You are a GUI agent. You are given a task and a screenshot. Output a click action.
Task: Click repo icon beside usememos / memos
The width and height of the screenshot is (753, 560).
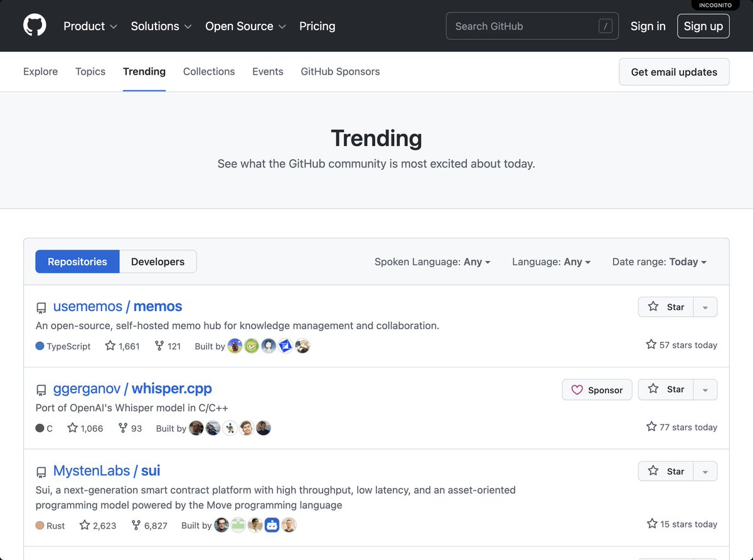(41, 308)
